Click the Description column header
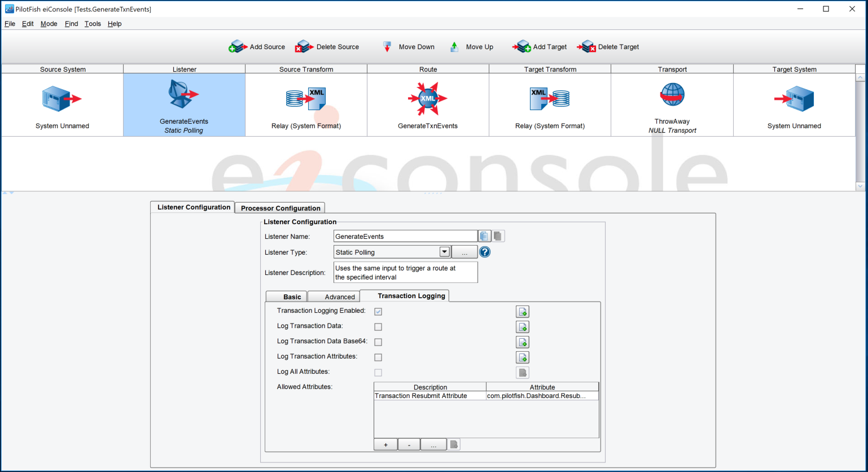This screenshot has height=472, width=868. pos(430,387)
